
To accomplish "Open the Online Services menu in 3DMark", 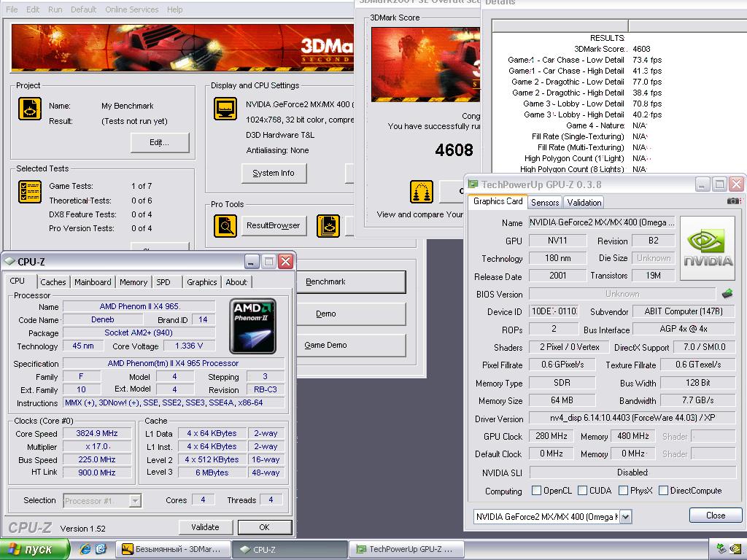I will coord(132,9).
